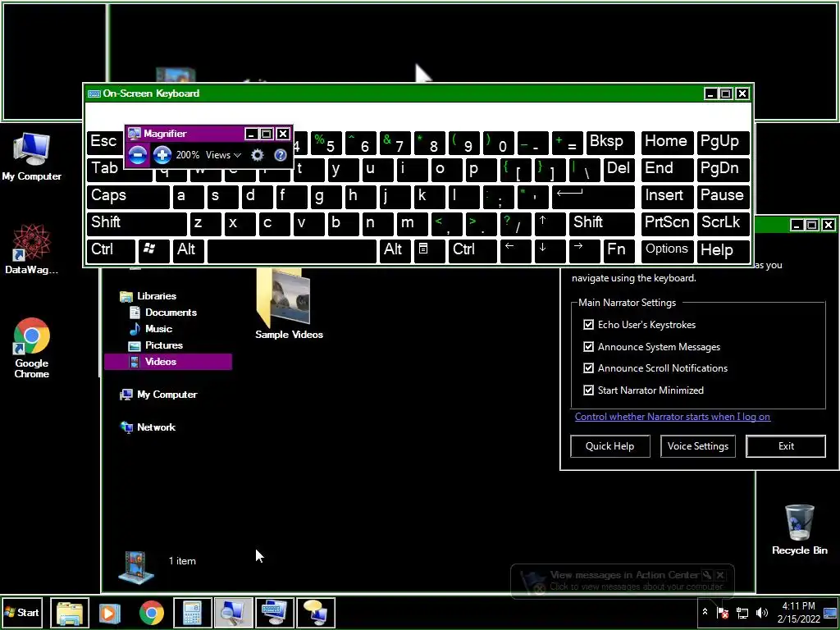The width and height of the screenshot is (840, 630).
Task: Click the Enter arrow key
Action: (594, 196)
